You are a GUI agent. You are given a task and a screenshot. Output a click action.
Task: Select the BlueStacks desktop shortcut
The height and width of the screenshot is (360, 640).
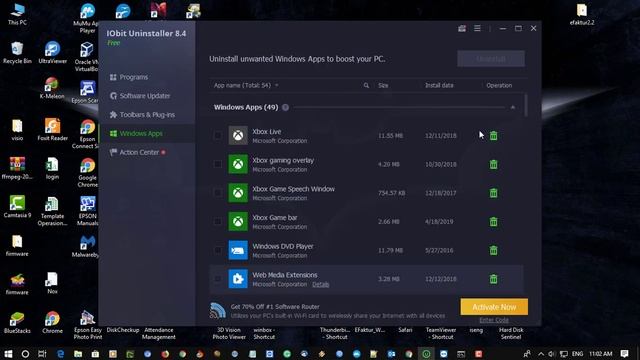[x=17, y=322]
